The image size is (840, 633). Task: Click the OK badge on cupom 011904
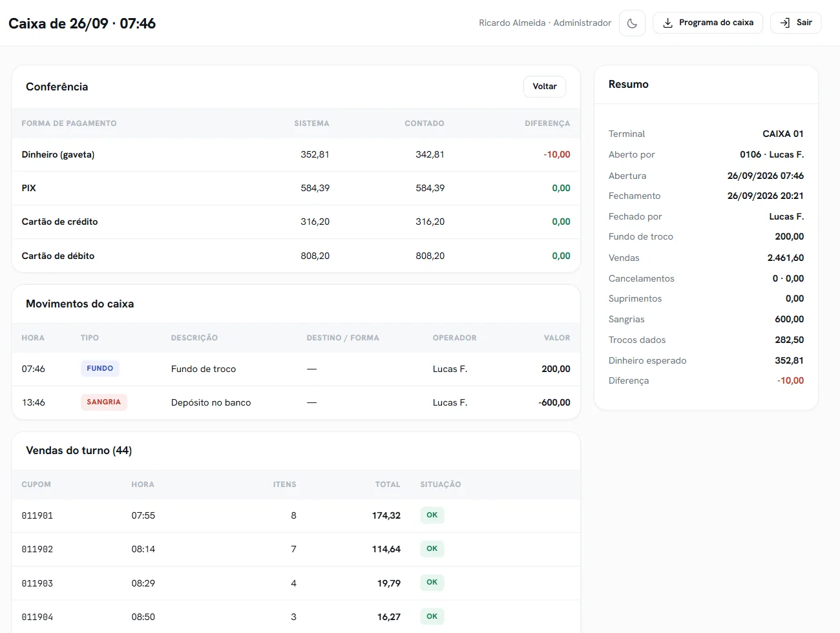pos(432,616)
